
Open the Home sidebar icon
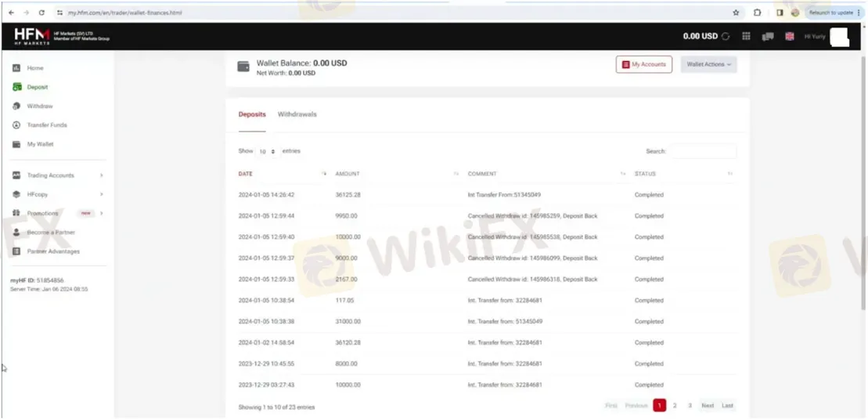16,67
